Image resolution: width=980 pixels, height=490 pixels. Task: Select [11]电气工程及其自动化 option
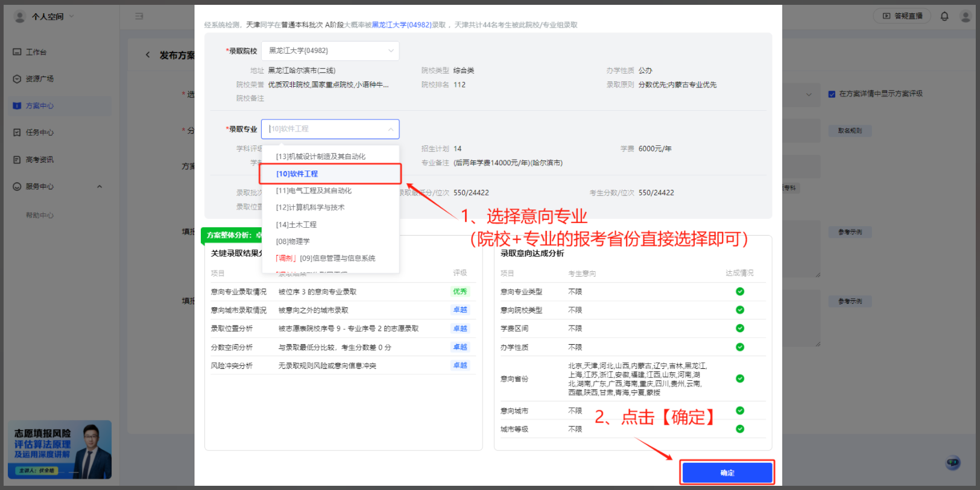(x=330, y=190)
